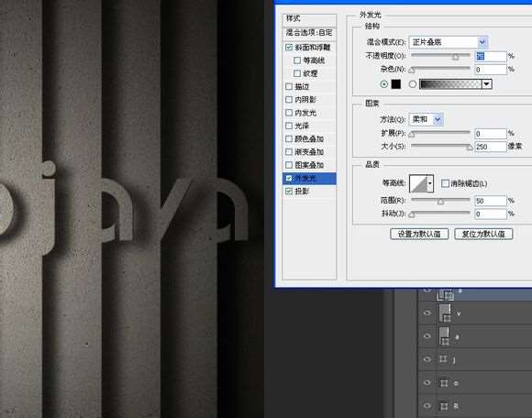The image size is (532, 418).
Task: Expand the gradient picker dropdown arrow
Action: (x=487, y=84)
